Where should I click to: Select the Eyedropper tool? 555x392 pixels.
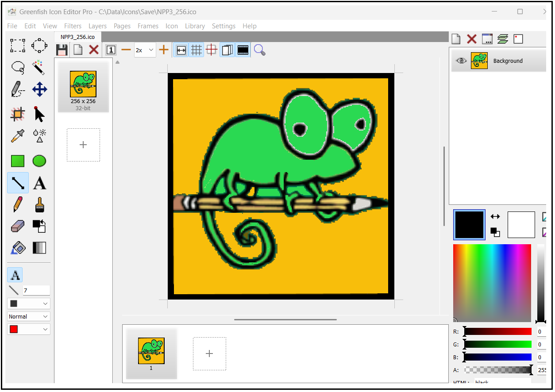pos(17,136)
